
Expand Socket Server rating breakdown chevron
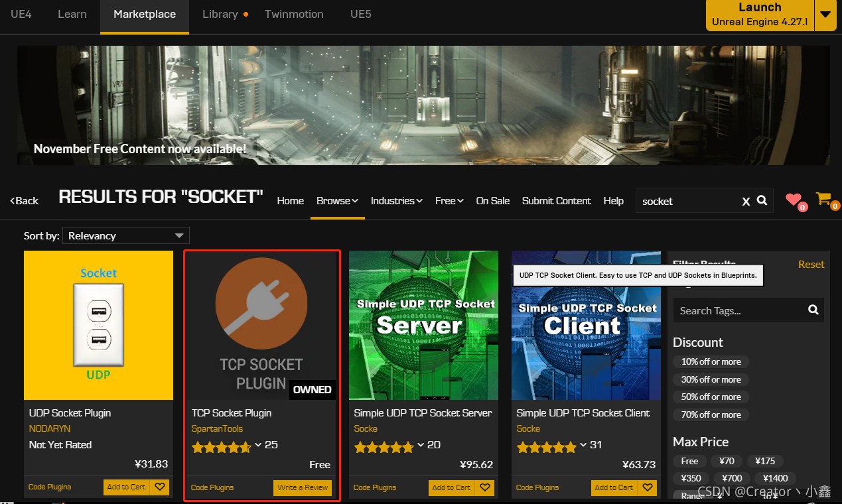point(420,445)
